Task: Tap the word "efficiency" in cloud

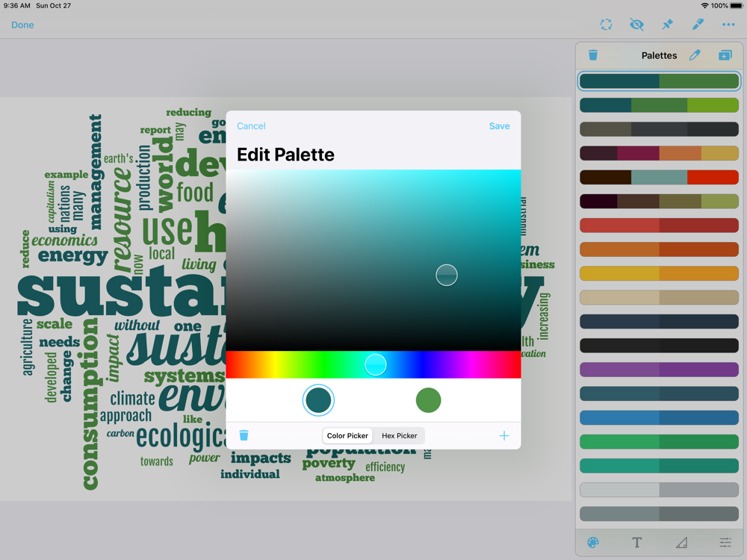Action: click(x=385, y=467)
